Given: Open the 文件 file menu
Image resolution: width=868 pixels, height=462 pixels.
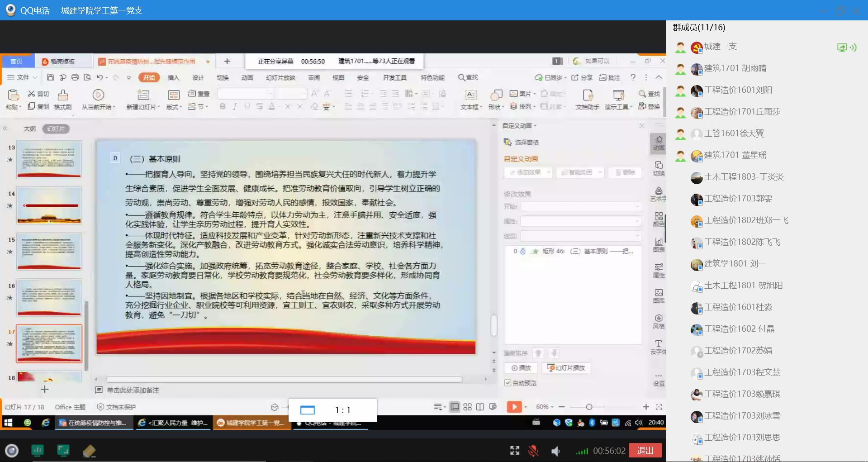Looking at the screenshot, I should pos(23,77).
